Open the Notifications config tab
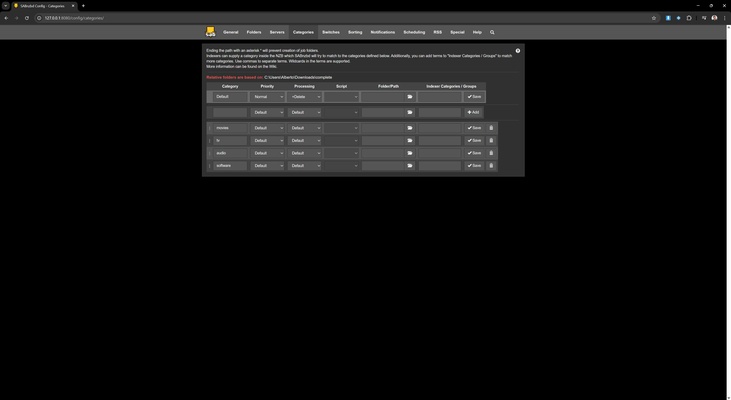This screenshot has height=400, width=731. [x=382, y=32]
